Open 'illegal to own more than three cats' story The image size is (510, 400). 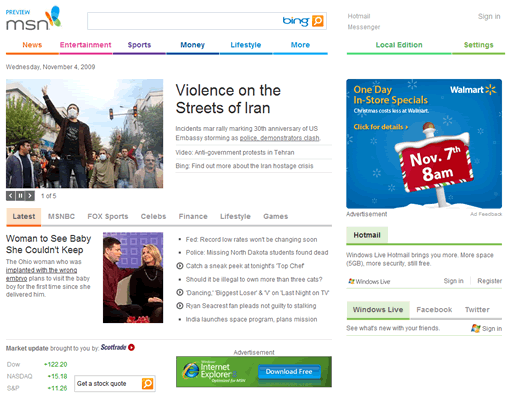click(254, 279)
